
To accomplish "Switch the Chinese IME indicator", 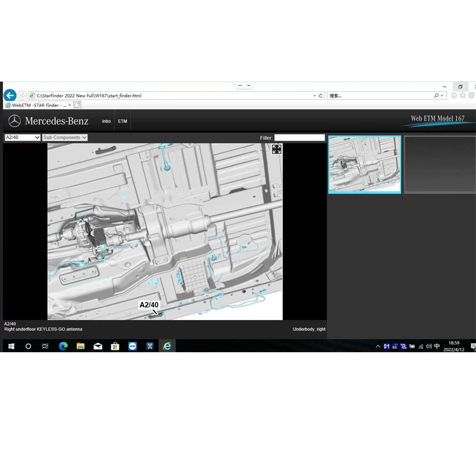I will click(x=437, y=346).
